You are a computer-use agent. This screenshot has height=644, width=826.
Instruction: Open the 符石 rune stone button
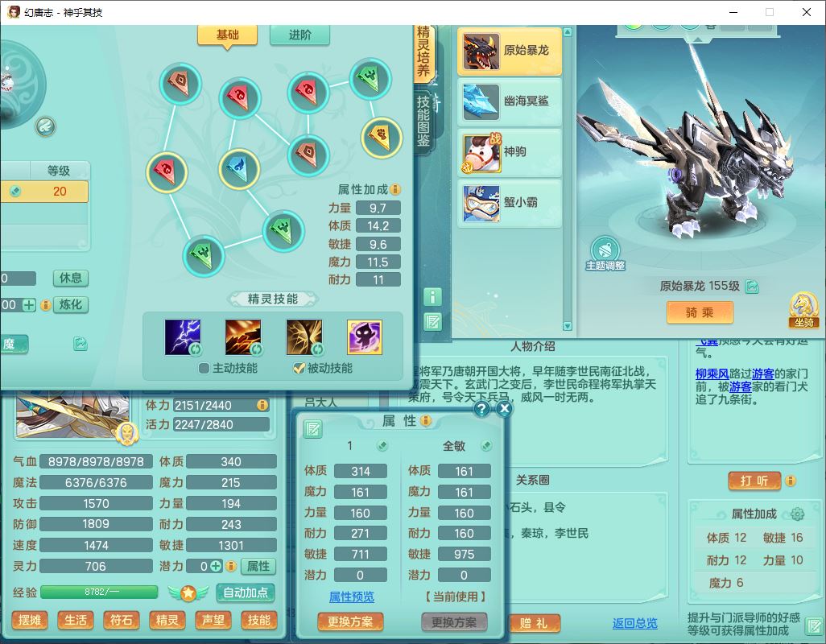pos(121,621)
